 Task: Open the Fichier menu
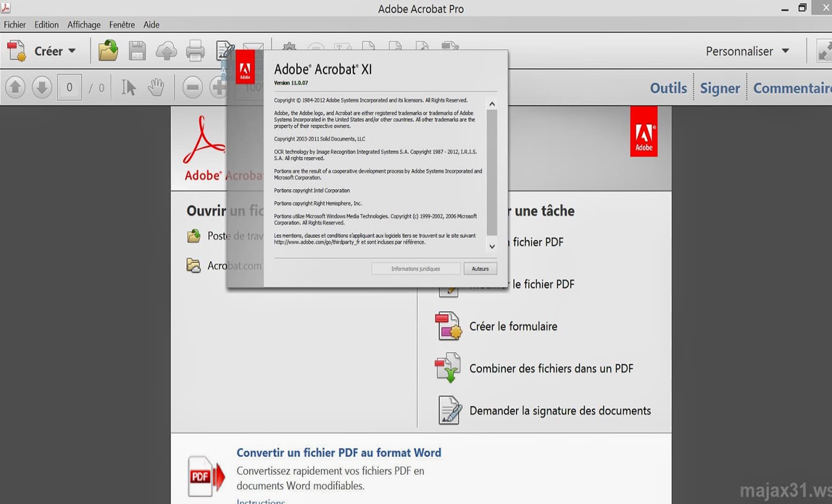click(x=15, y=24)
